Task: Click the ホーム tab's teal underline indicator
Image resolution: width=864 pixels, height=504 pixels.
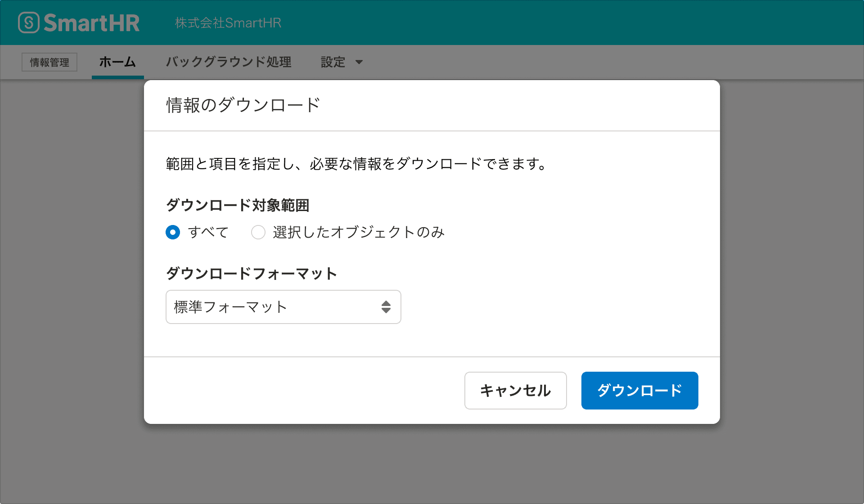Action: pos(117,76)
